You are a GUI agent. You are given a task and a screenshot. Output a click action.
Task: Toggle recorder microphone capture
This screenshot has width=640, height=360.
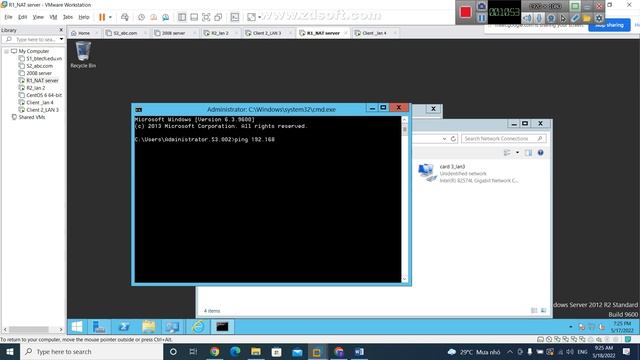(539, 18)
